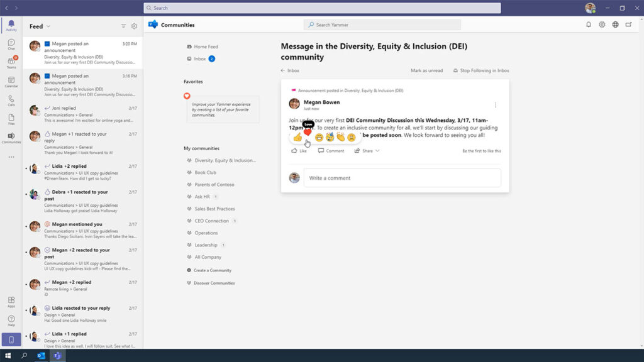The width and height of the screenshot is (644, 362).
Task: Open the Book Club community
Action: pyautogui.click(x=201, y=172)
